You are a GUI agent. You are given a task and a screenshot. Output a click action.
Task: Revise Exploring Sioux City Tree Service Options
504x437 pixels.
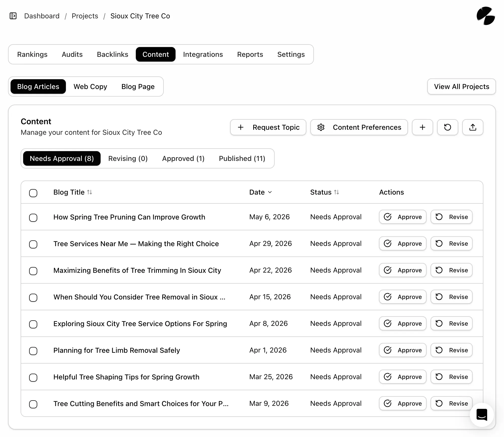pyautogui.click(x=451, y=323)
